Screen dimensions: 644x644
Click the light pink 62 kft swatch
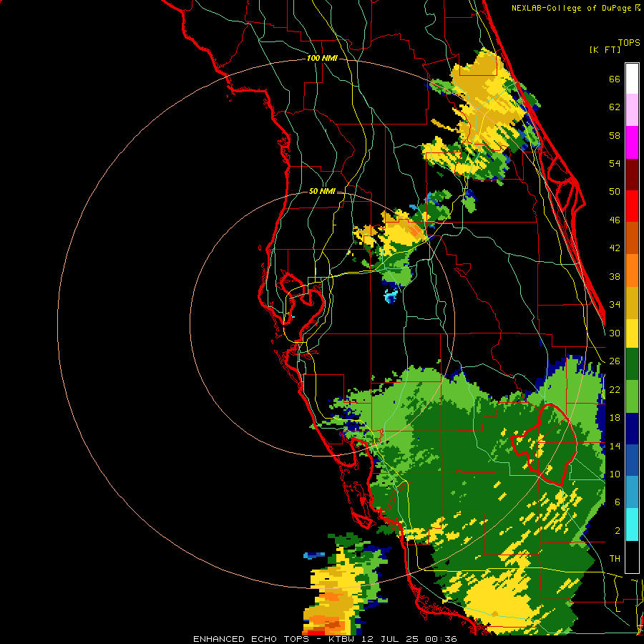pos(632,110)
